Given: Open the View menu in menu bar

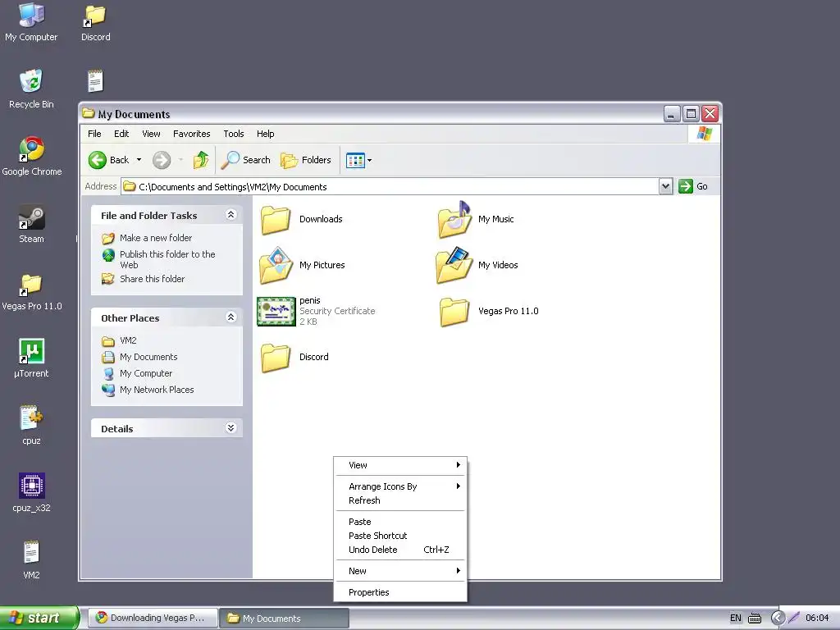Looking at the screenshot, I should pyautogui.click(x=151, y=134).
